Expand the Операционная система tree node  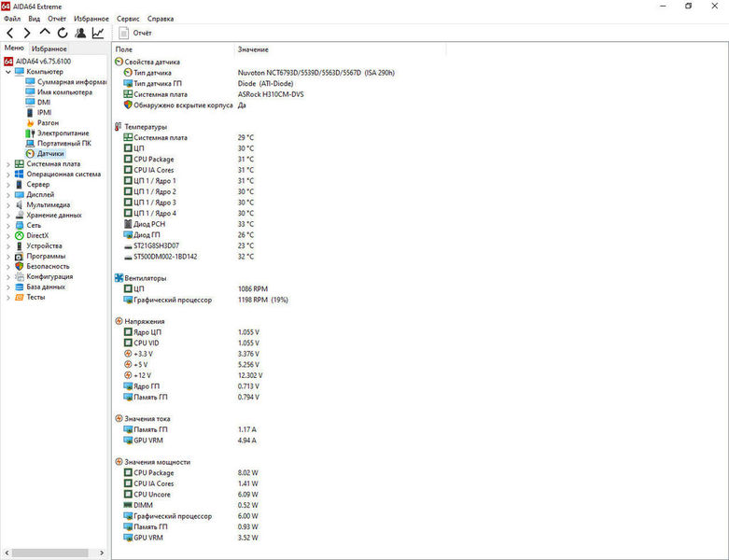point(7,175)
